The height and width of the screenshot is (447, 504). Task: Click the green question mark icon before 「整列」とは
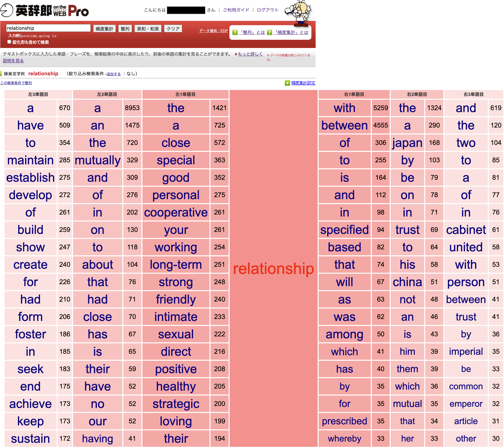pyautogui.click(x=235, y=33)
